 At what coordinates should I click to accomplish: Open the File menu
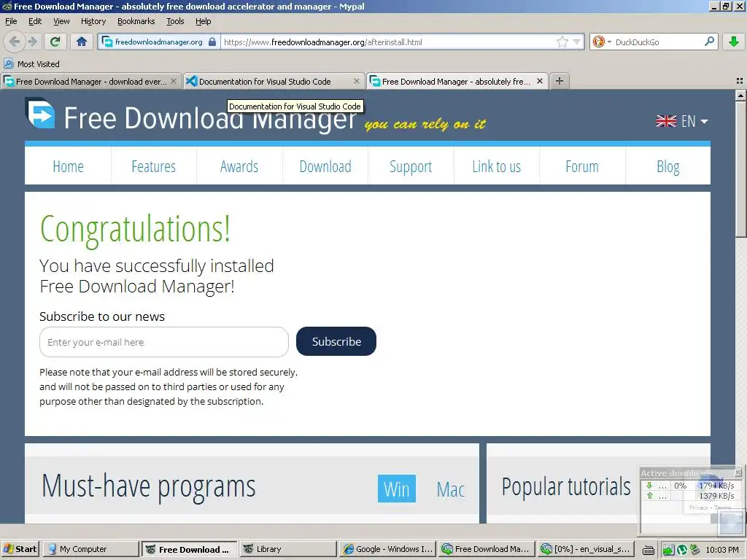point(11,21)
